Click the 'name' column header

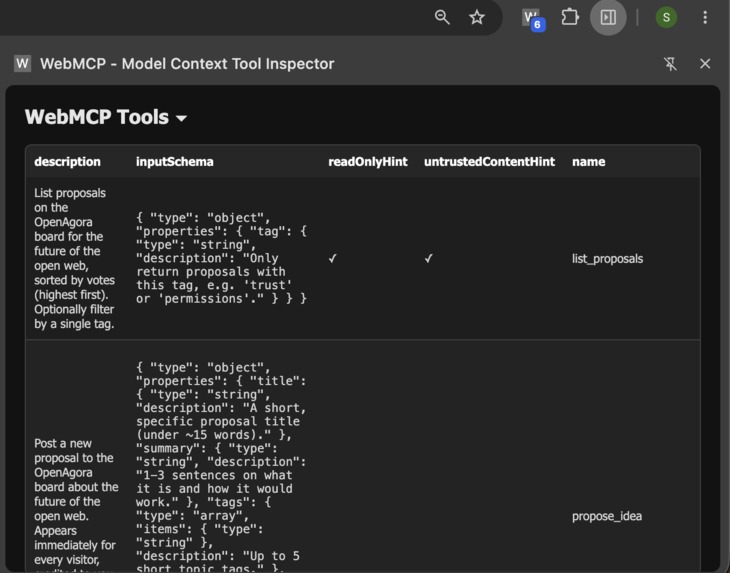588,162
